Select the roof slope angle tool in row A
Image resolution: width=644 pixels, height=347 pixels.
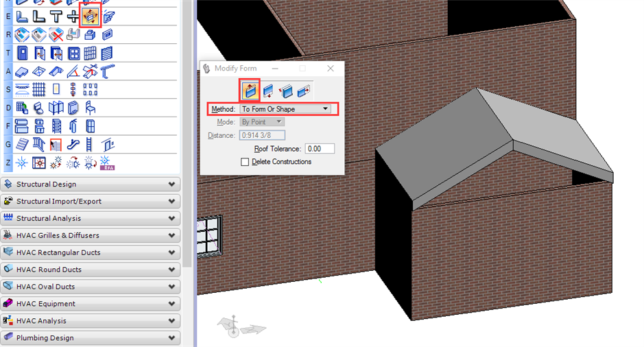pos(73,72)
